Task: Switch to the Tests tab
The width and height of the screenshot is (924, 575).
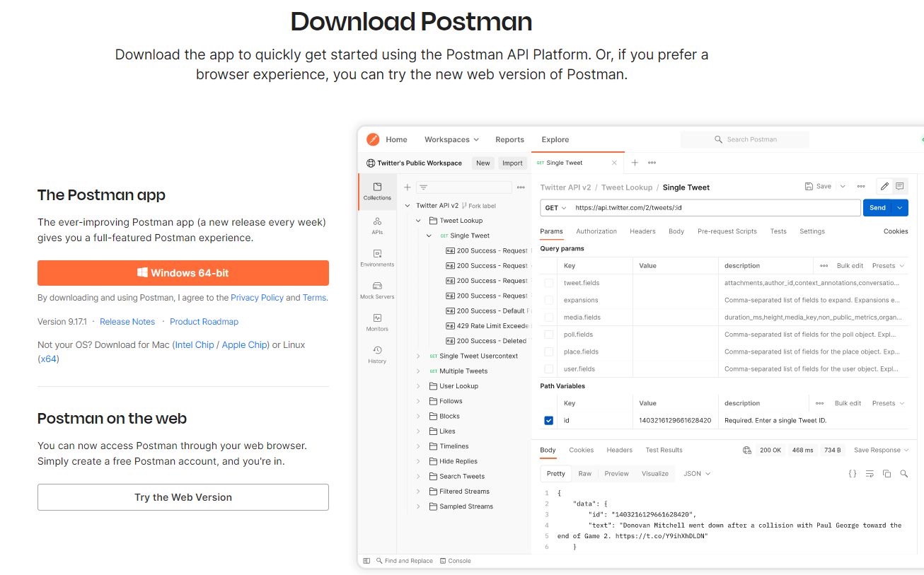Action: (778, 231)
